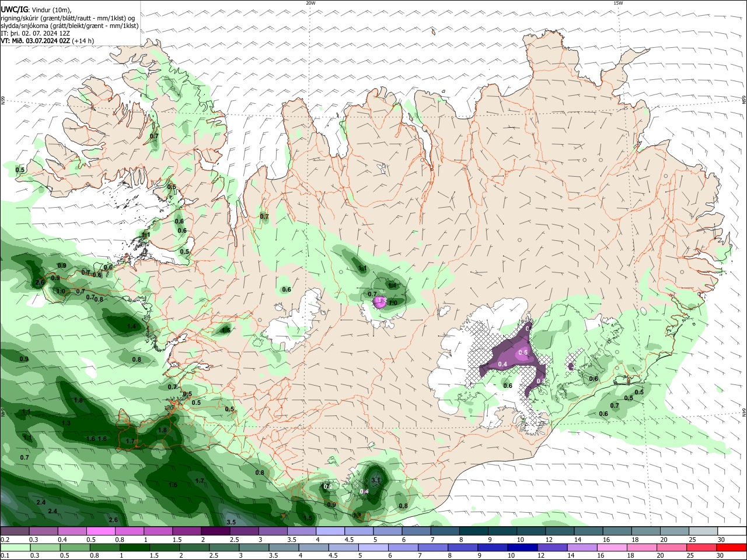Screen dimensions: 747x560
Task: Click the white 0.5 value inside the purple snow area
Action: coord(523,352)
